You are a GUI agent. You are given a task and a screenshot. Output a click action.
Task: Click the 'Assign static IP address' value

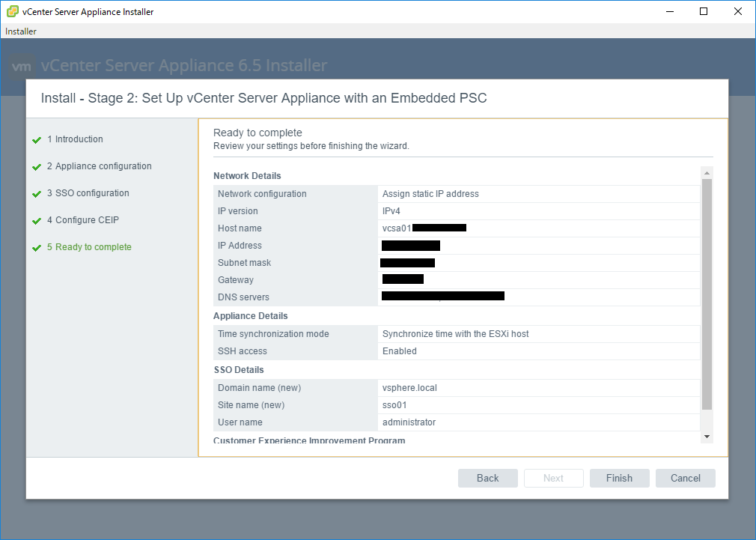tap(430, 194)
